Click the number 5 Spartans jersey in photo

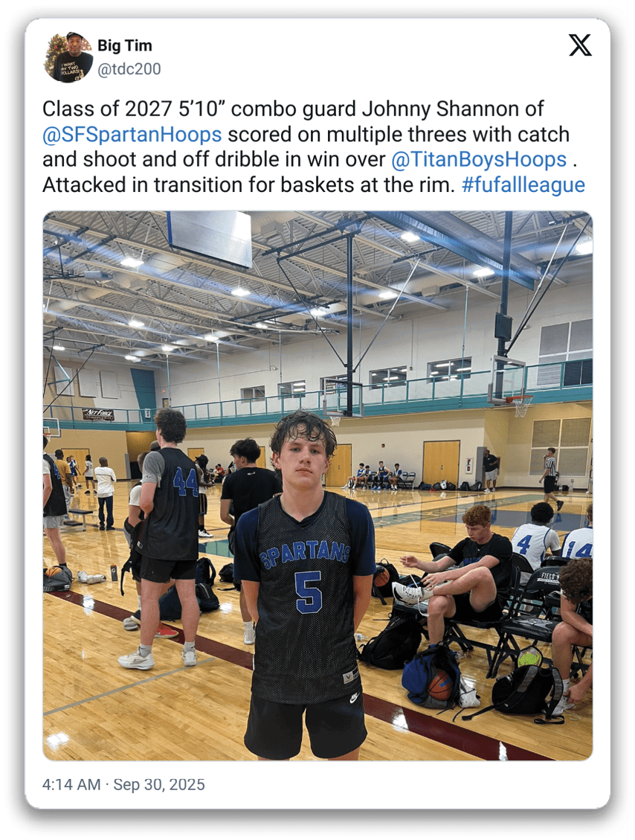pos(305,594)
